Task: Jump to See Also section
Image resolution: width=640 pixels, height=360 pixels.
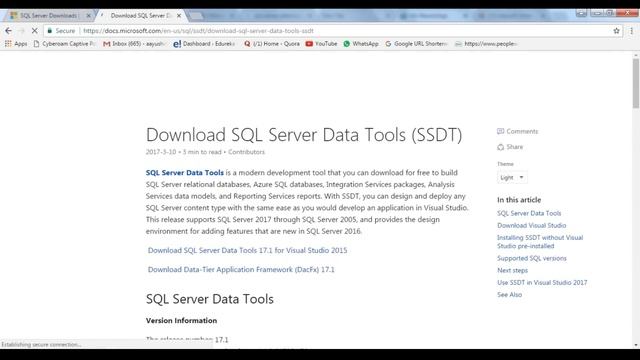Action: [x=509, y=295]
